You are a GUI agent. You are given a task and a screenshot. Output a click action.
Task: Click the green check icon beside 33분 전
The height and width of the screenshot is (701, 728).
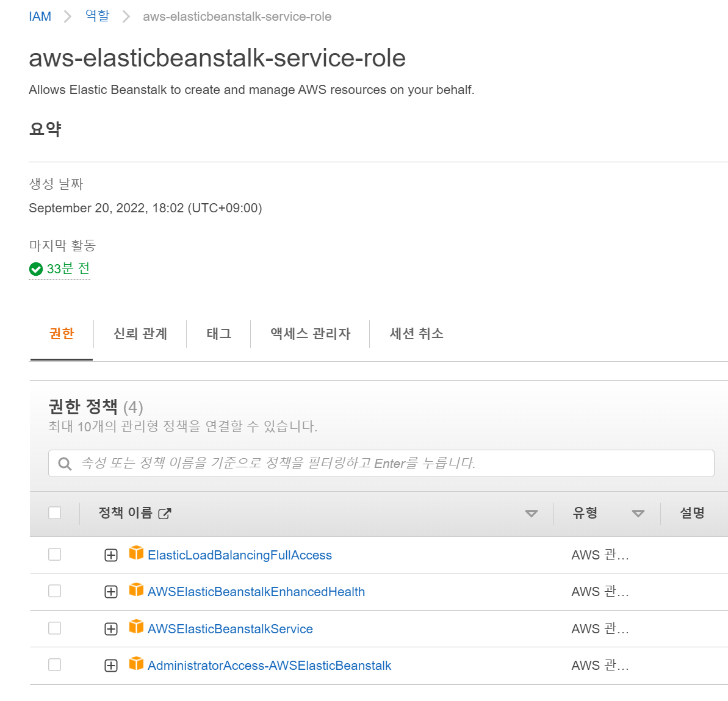point(36,269)
